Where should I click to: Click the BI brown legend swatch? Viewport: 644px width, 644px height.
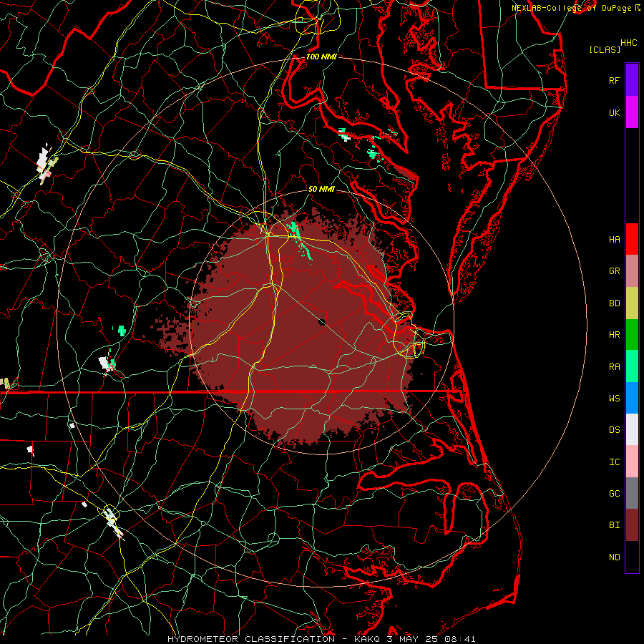point(632,525)
